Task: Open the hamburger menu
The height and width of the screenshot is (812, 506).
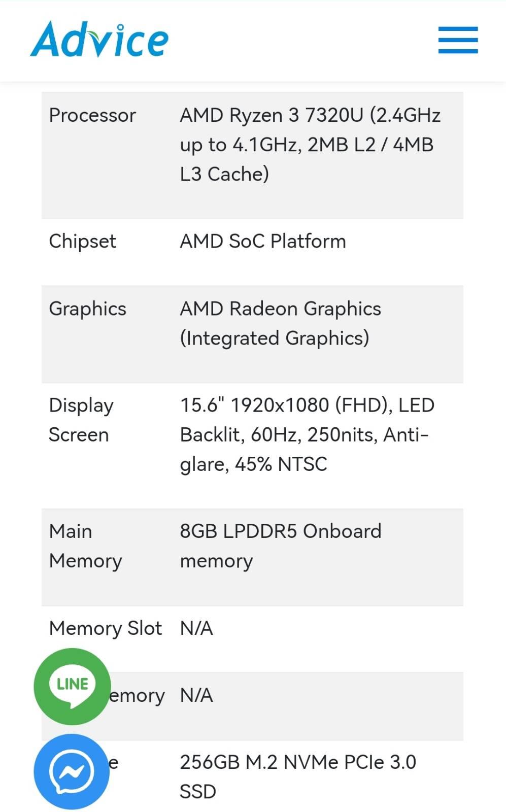Action: (458, 40)
